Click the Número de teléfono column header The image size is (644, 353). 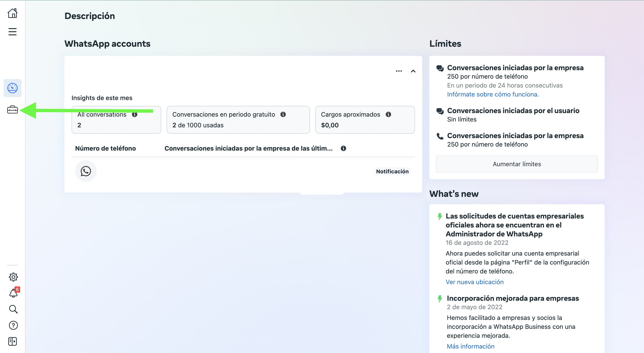[106, 148]
